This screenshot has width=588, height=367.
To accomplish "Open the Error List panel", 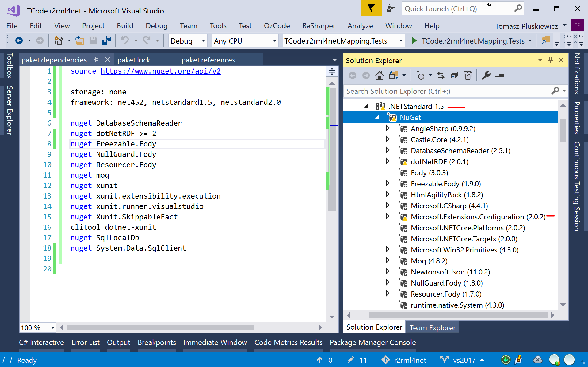I will click(86, 342).
